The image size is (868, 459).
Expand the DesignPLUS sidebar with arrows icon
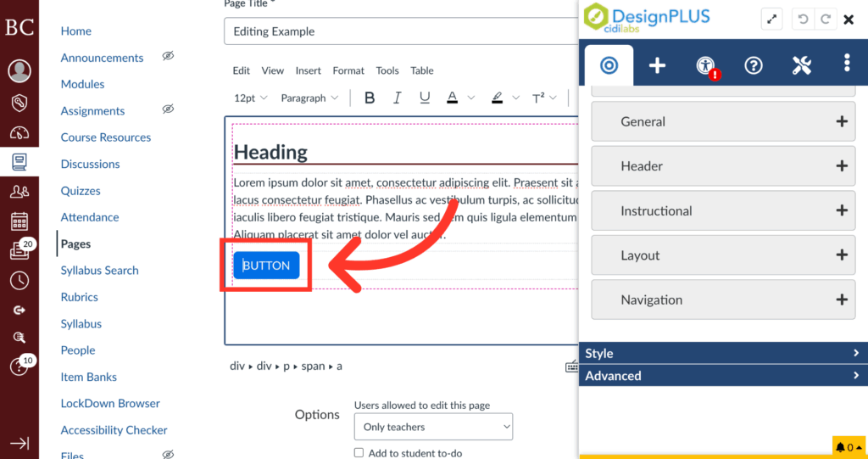click(771, 20)
